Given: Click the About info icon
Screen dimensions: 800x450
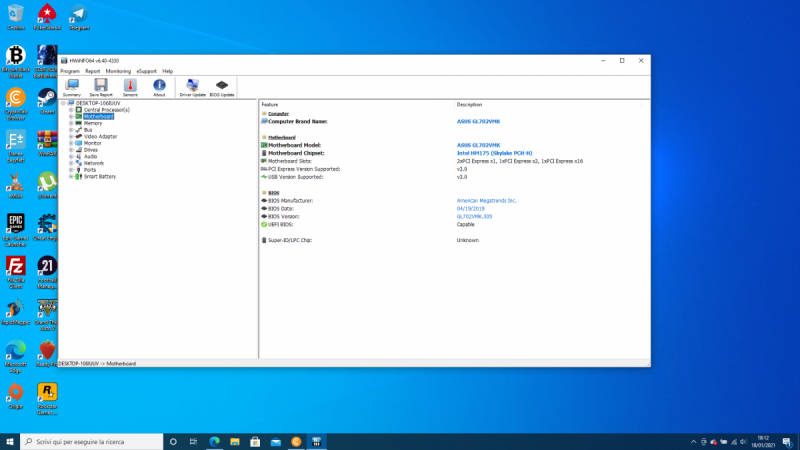Looking at the screenshot, I should pos(159,87).
